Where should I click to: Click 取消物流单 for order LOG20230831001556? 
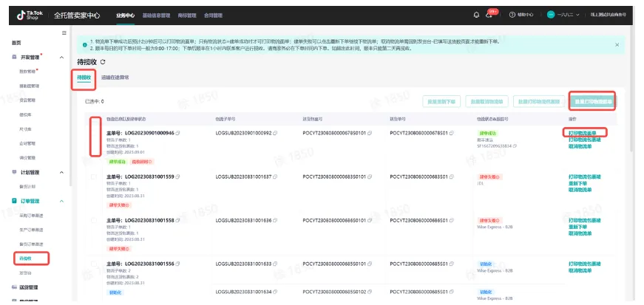[x=580, y=270]
